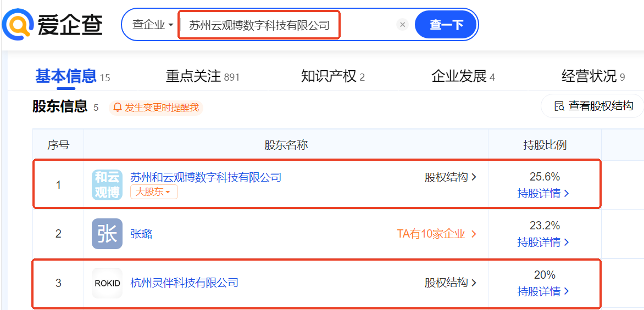Expand the 大股东 tag dropdown
The width and height of the screenshot is (644, 310).
click(154, 192)
